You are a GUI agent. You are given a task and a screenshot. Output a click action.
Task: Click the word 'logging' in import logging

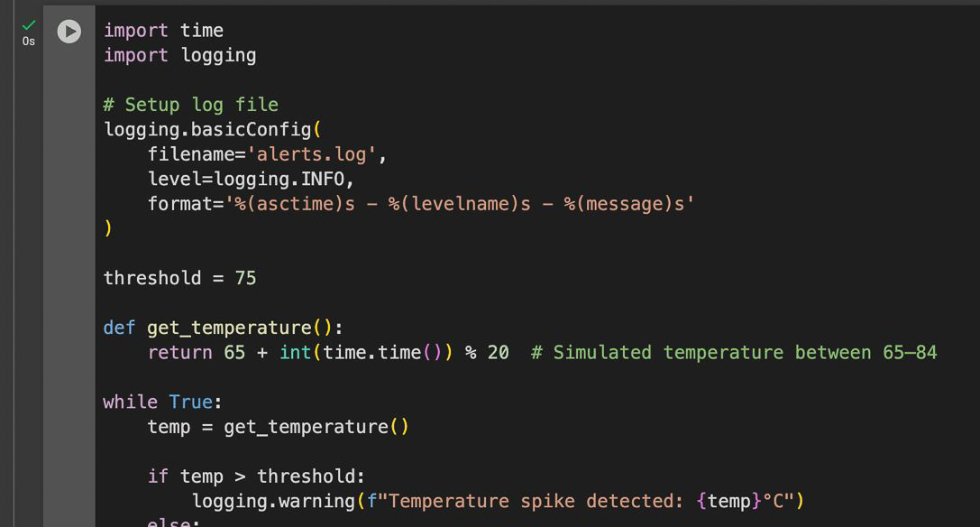(x=219, y=56)
